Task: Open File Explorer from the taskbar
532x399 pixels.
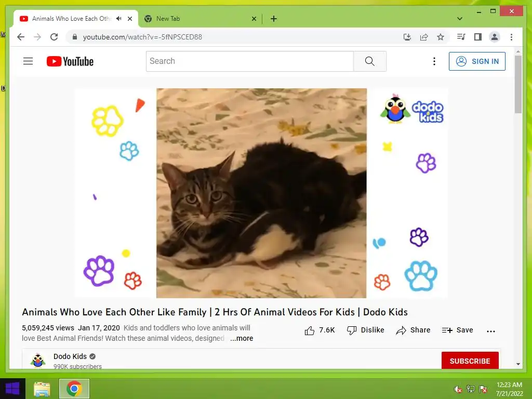Action: pos(42,389)
